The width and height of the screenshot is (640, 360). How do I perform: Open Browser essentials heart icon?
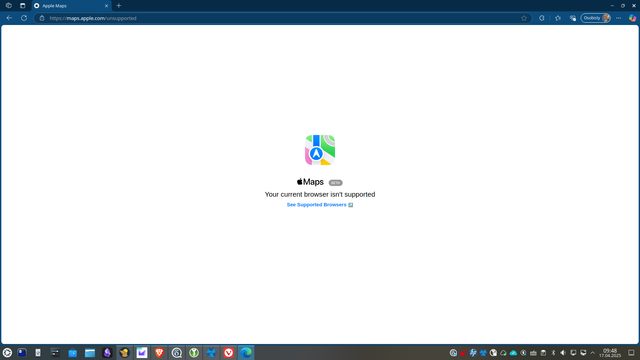point(573,18)
